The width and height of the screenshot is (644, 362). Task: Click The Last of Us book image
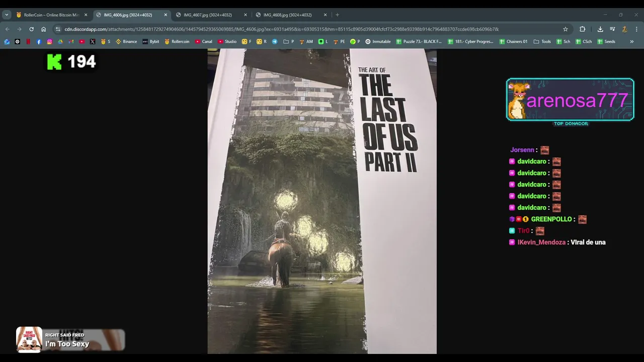click(x=322, y=201)
